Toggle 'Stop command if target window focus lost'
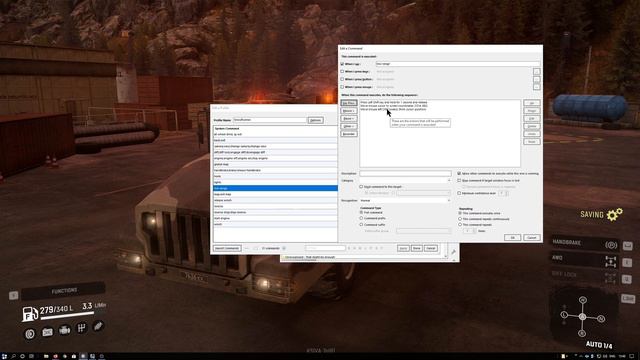The height and width of the screenshot is (360, 640). [x=459, y=180]
